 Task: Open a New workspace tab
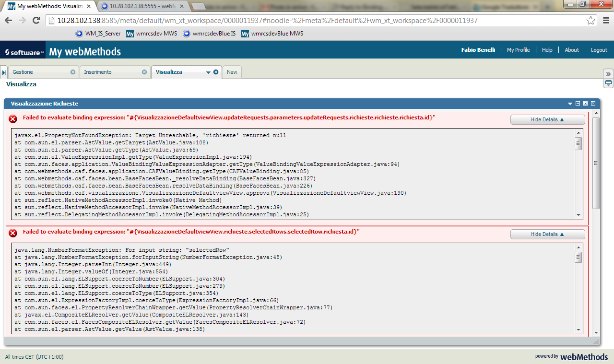point(232,72)
